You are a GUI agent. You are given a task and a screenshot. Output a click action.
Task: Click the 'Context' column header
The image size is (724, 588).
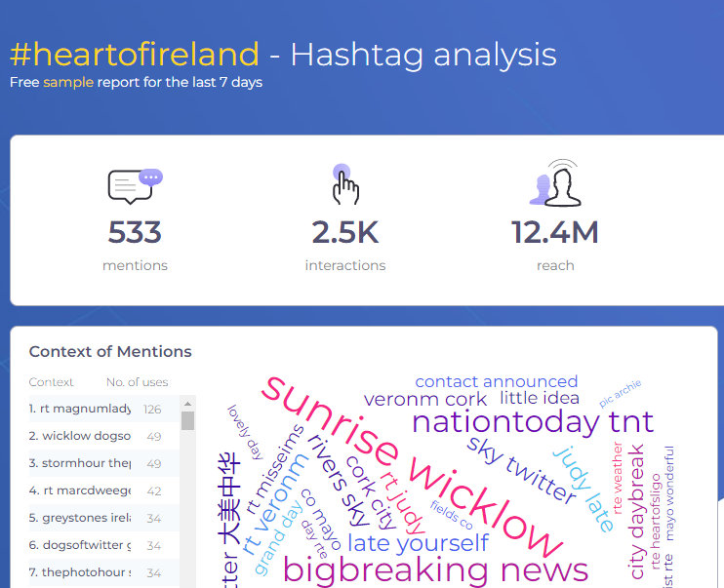(52, 382)
